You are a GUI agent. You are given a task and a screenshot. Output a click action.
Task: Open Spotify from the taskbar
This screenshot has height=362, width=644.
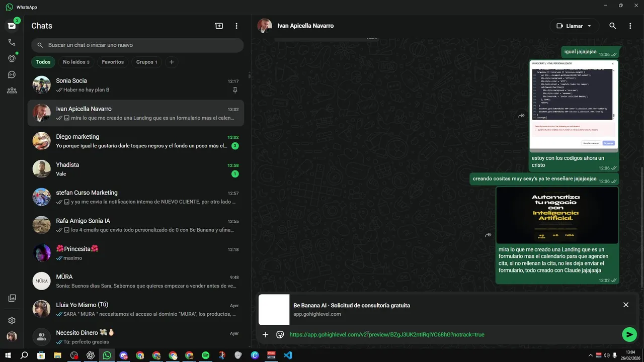pos(205,355)
